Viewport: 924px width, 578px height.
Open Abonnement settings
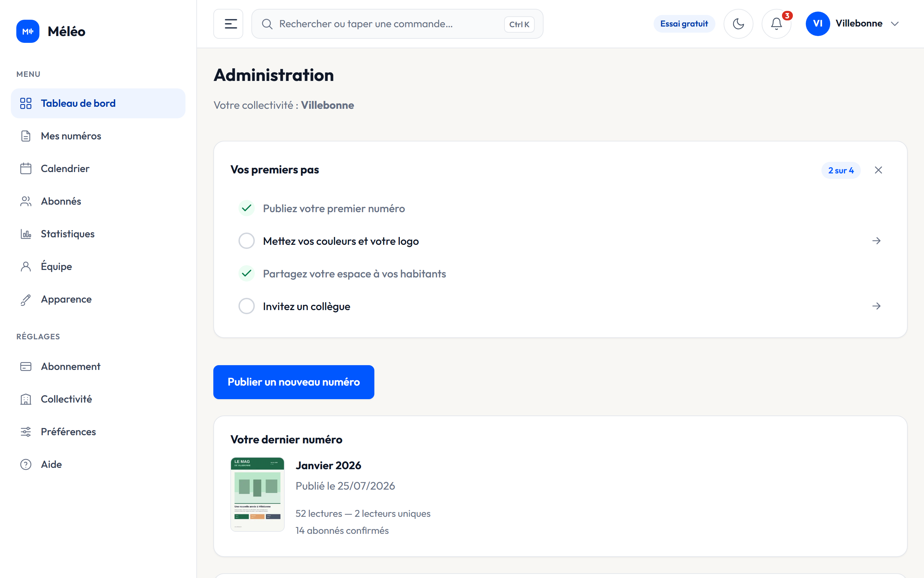pos(98,367)
